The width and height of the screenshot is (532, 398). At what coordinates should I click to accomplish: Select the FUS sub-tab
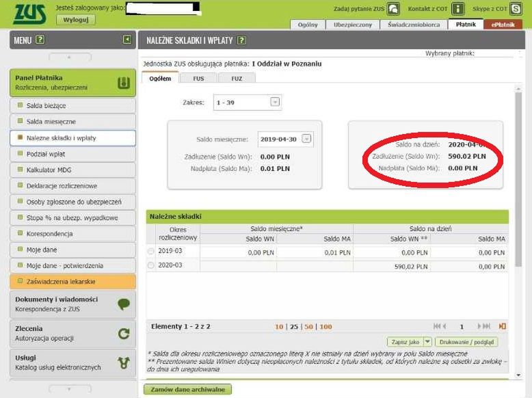[198, 79]
